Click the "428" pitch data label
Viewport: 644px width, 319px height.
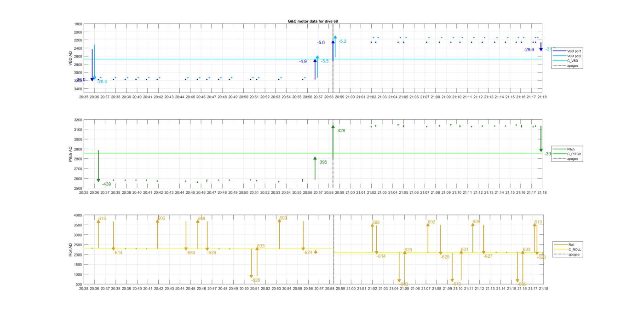click(x=341, y=131)
